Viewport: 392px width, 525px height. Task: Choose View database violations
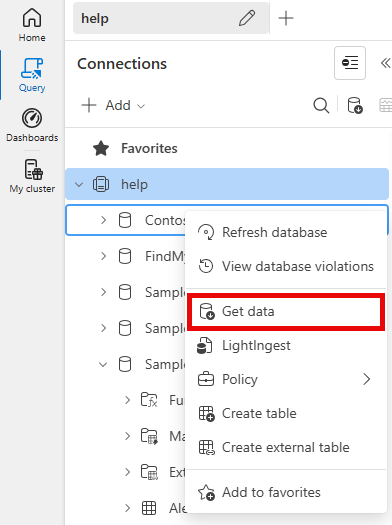click(286, 267)
